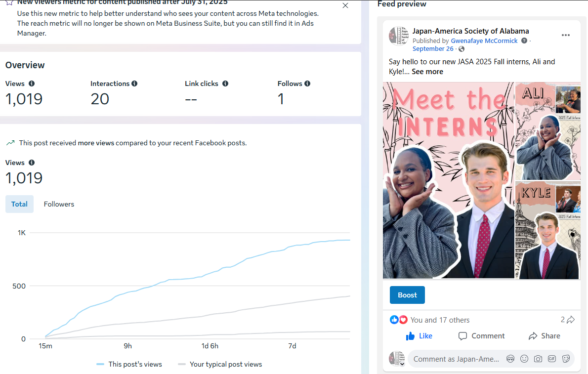Insert an emoji in the comment
588x374 pixels.
click(x=524, y=359)
